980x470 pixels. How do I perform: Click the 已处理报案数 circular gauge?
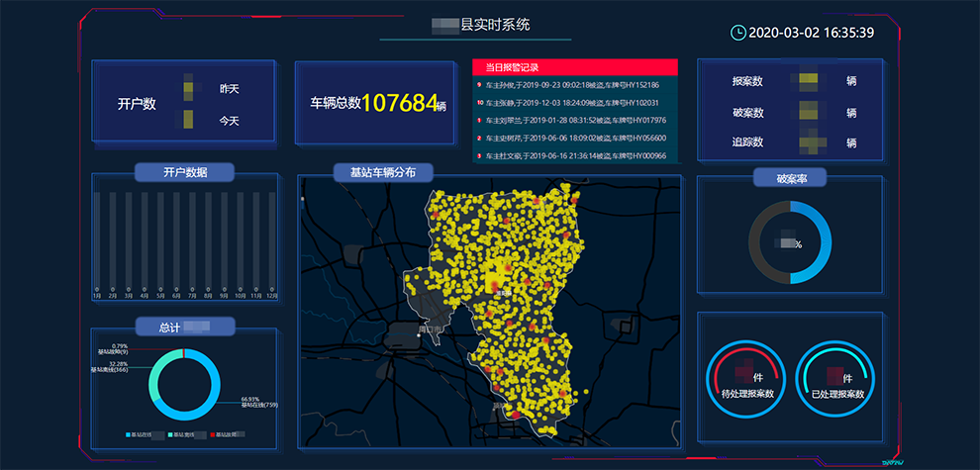837,380
